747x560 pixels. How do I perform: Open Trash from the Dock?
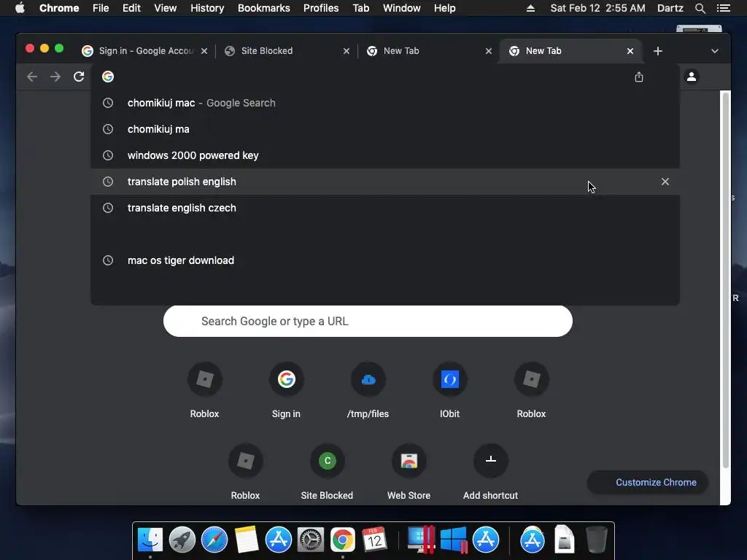(596, 540)
